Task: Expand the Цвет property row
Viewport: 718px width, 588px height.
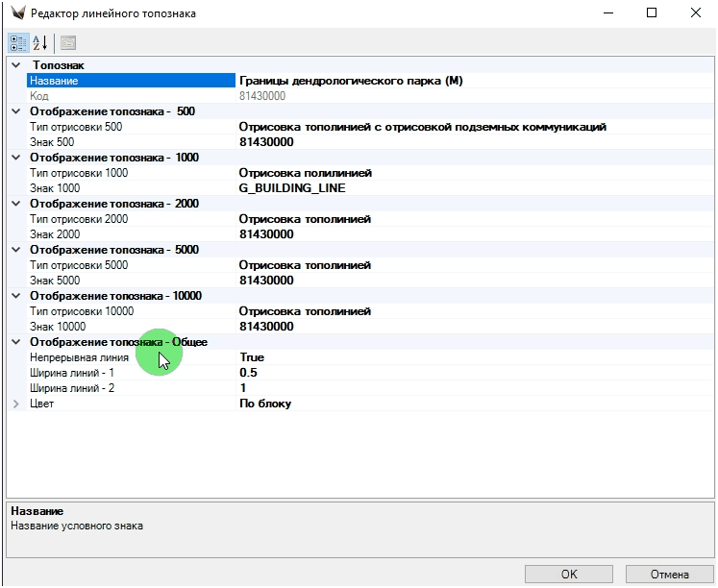Action: [x=15, y=404]
